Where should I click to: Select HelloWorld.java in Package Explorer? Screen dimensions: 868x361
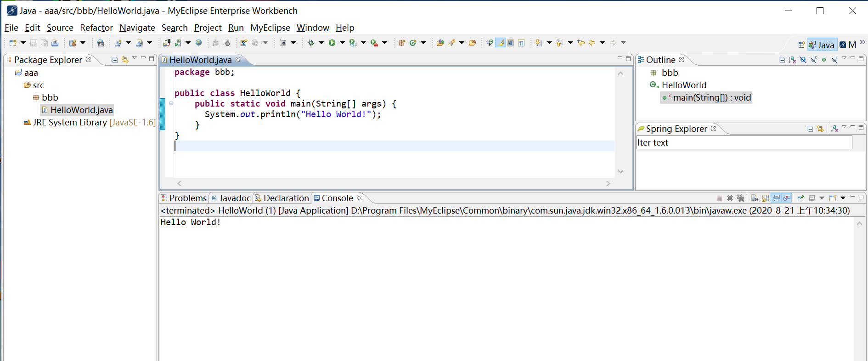pyautogui.click(x=77, y=110)
